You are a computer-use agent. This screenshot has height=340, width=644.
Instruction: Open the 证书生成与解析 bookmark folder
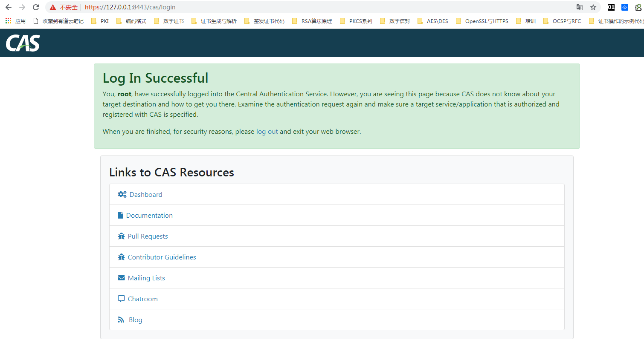tap(214, 21)
